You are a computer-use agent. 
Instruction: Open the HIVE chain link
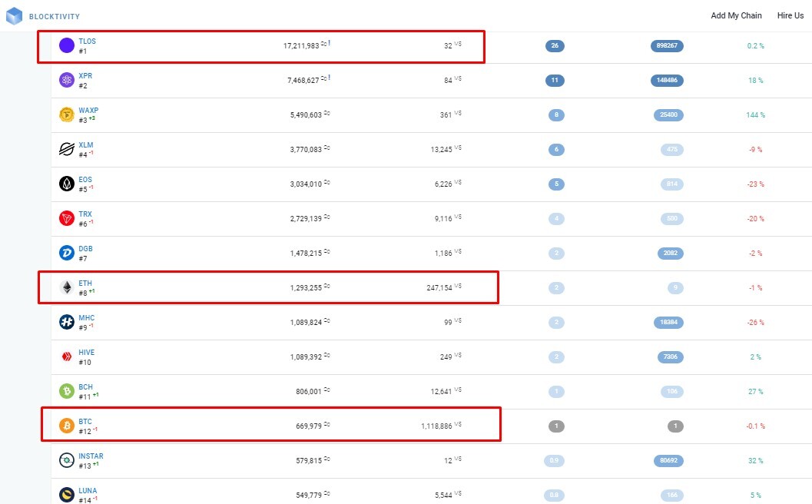coord(87,352)
